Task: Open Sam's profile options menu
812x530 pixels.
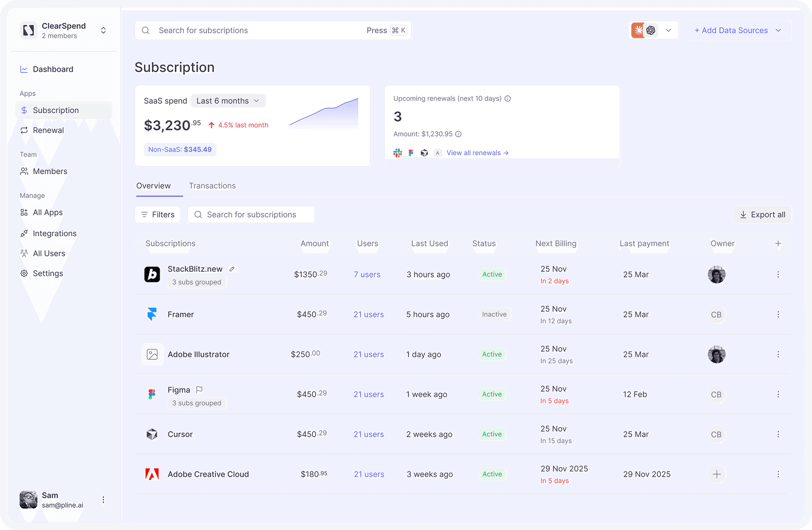Action: click(x=103, y=500)
